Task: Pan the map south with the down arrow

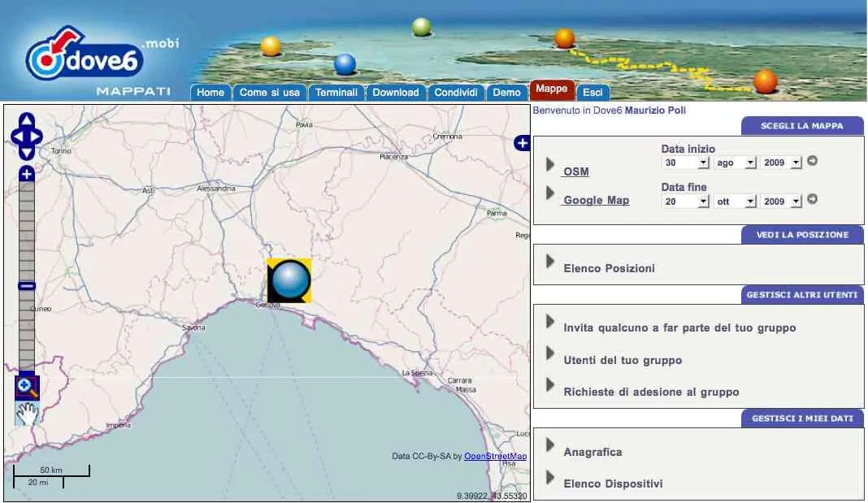Action: pos(27,152)
